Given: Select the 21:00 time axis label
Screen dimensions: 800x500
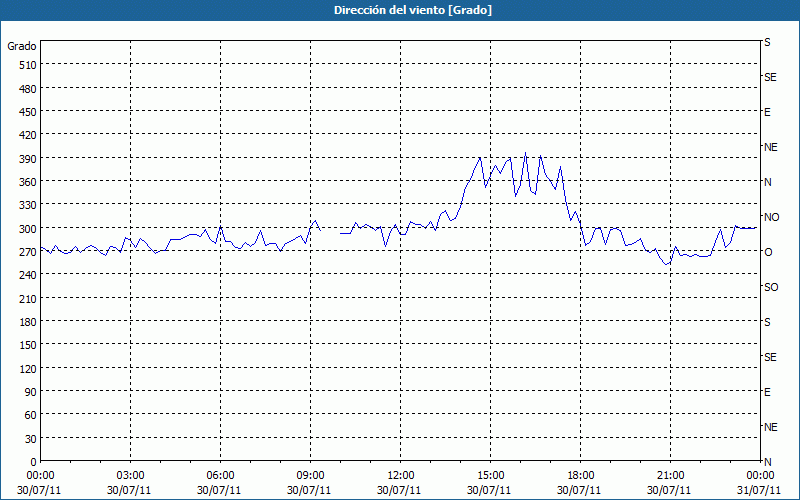Looking at the screenshot, I should [x=670, y=476].
